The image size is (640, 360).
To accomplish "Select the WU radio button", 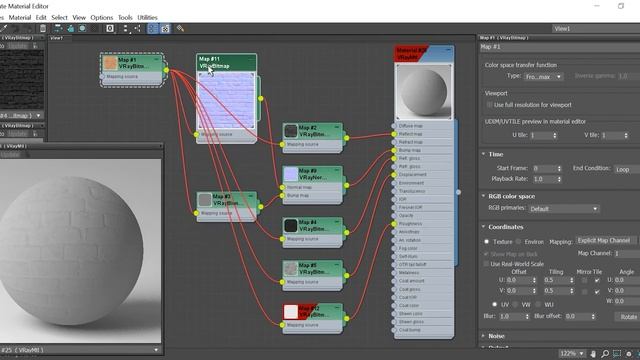I will (x=538, y=304).
